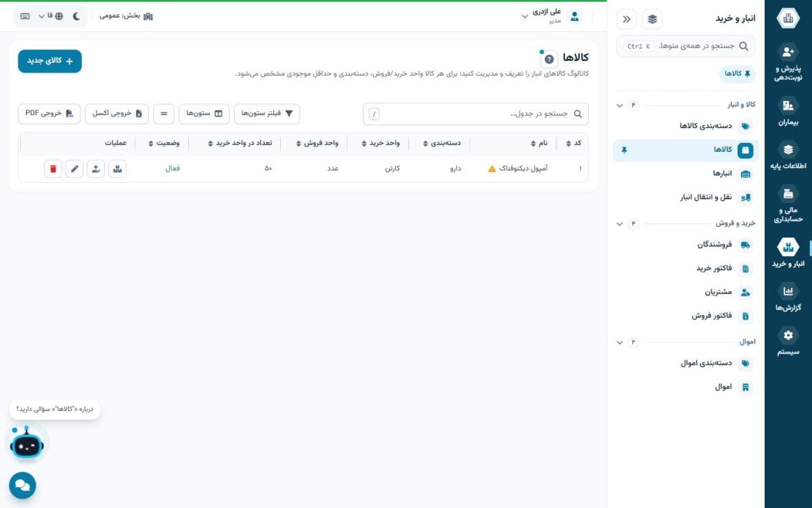Go to the بیماران (patients) module
The height and width of the screenshot is (508, 812).
pyautogui.click(x=788, y=112)
